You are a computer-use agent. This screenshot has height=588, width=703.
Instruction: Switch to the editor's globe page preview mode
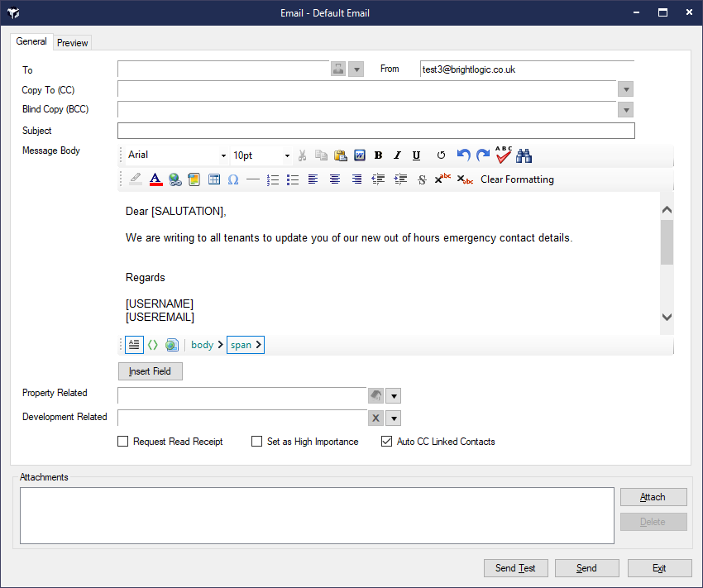[172, 345]
